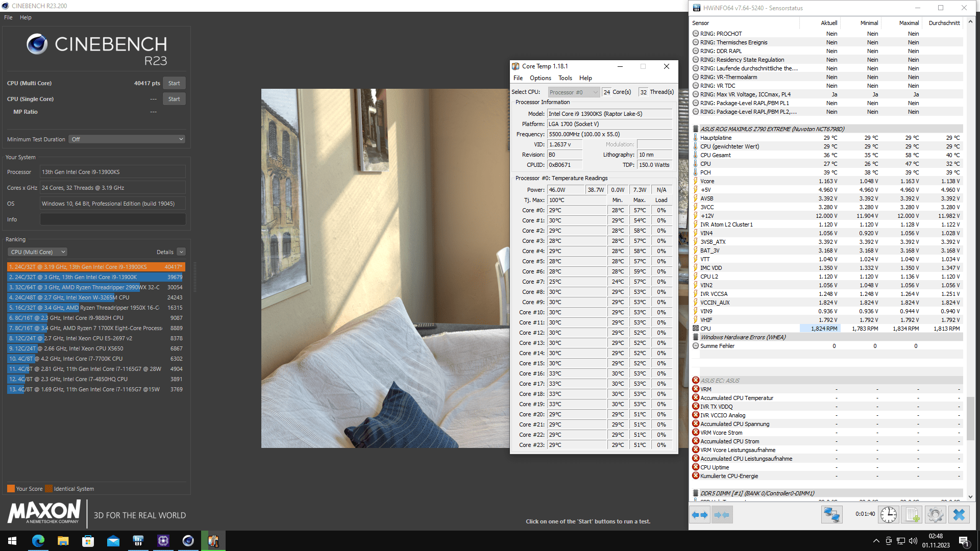The height and width of the screenshot is (551, 980).
Task: Click Core #0 temperature row in Core Temp
Action: (593, 210)
